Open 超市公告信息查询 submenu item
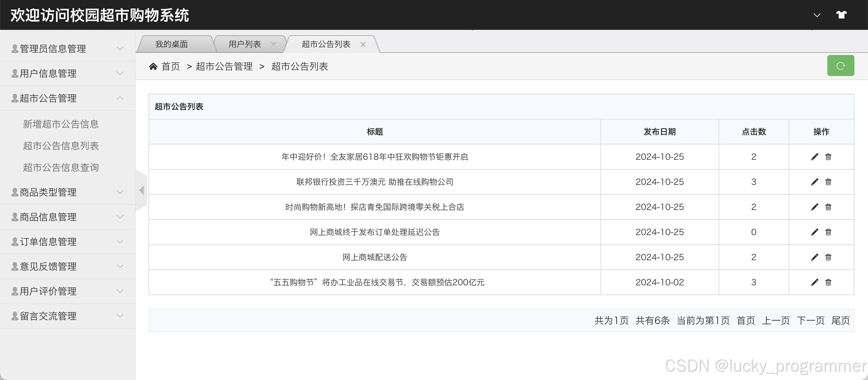The image size is (868, 380). coord(61,167)
